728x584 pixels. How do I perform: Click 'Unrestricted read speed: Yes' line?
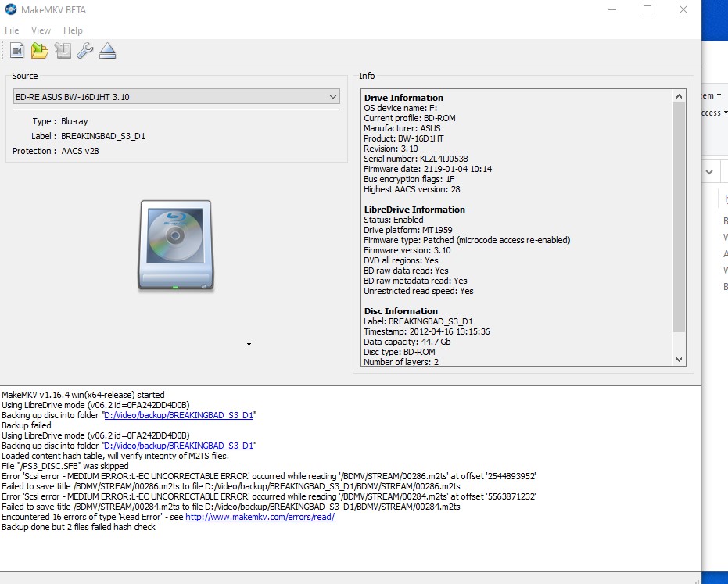(418, 291)
